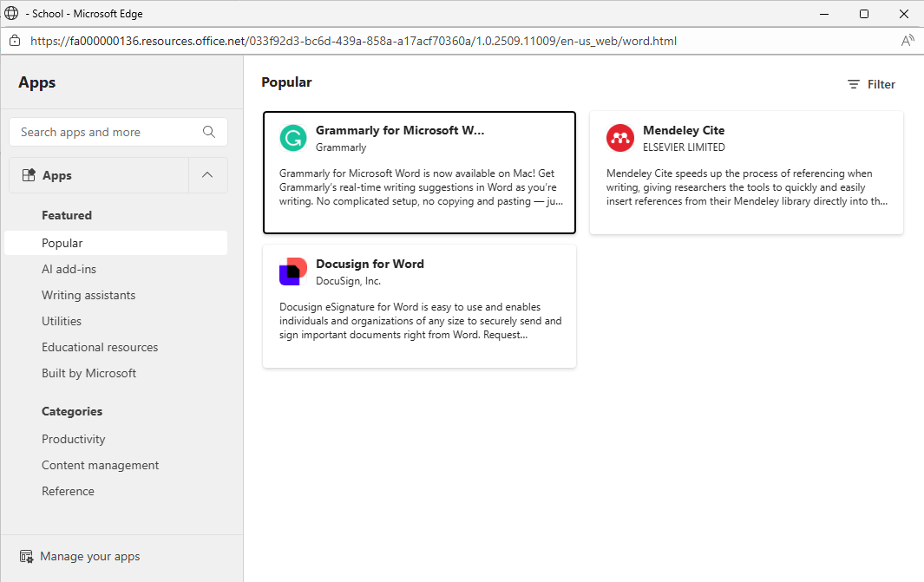Open the Filter options
Image resolution: width=924 pixels, height=582 pixels.
[871, 84]
